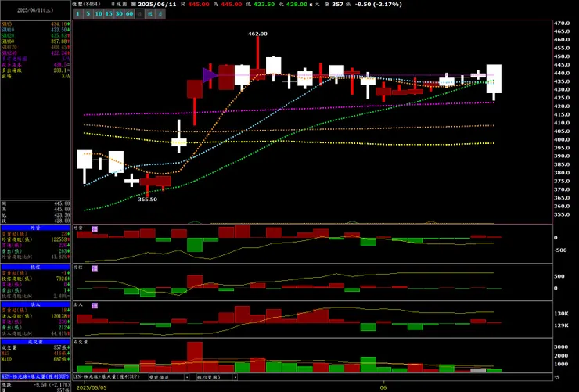This screenshot has width=579, height=392.
Task: Click the 365.50 low price label
Action: 147,200
